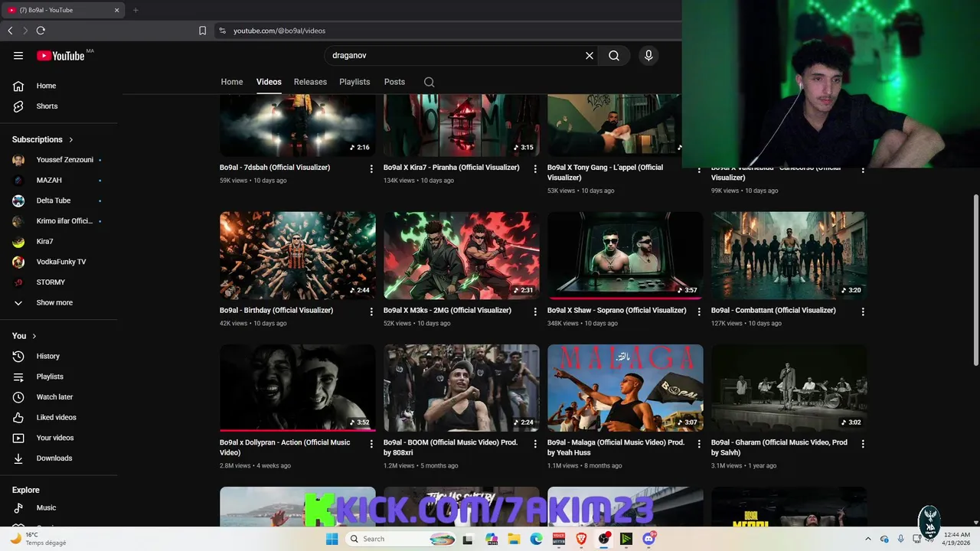Select the Videos tab
The image size is (980, 551).
[x=269, y=82]
